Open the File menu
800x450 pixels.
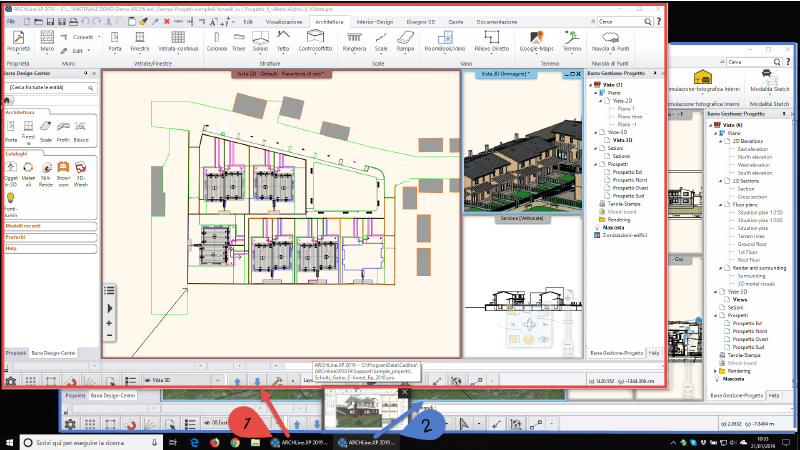pos(11,22)
